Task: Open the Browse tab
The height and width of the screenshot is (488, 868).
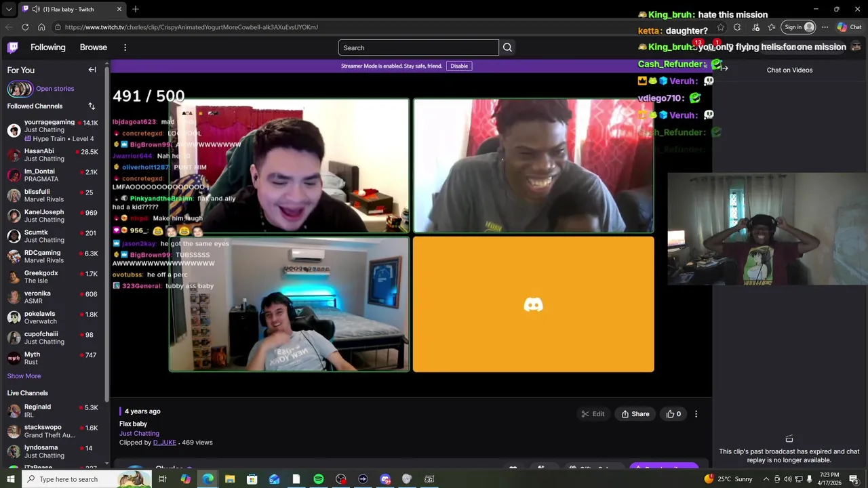Action: [94, 47]
